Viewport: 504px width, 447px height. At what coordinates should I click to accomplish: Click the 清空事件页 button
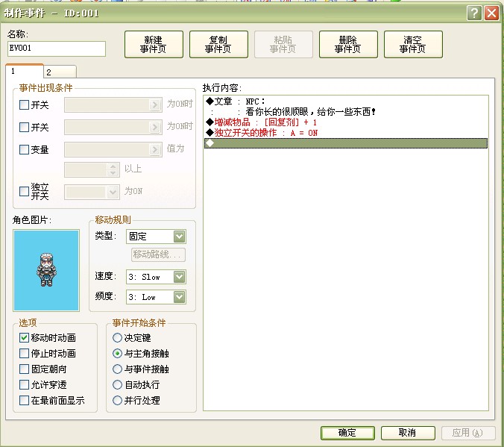tap(413, 45)
